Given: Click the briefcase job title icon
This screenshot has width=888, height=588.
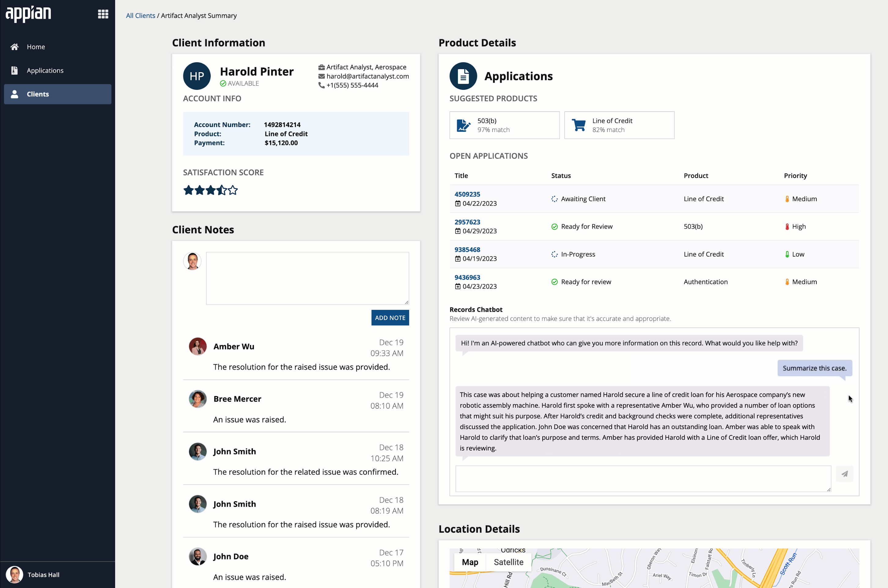Looking at the screenshot, I should (321, 68).
